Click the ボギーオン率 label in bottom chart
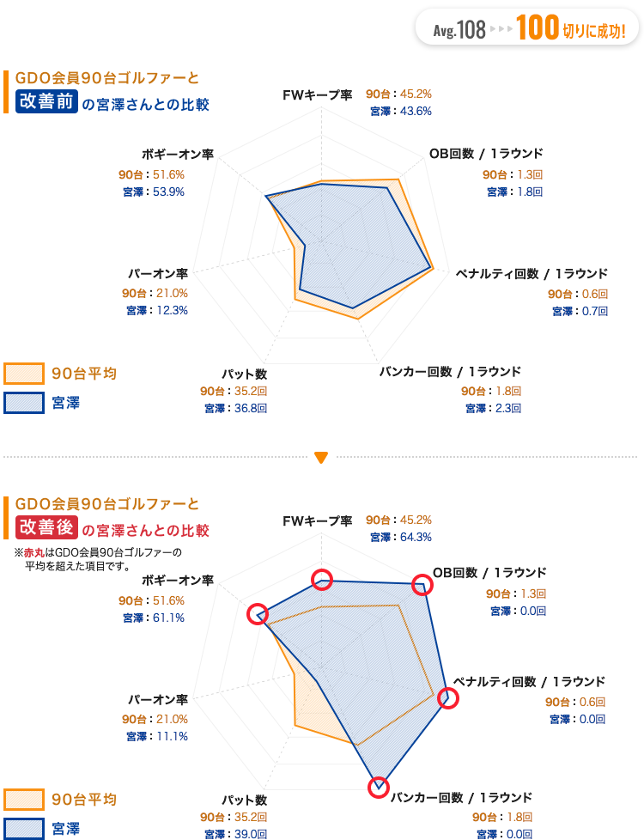The height and width of the screenshot is (840, 644). point(178,580)
